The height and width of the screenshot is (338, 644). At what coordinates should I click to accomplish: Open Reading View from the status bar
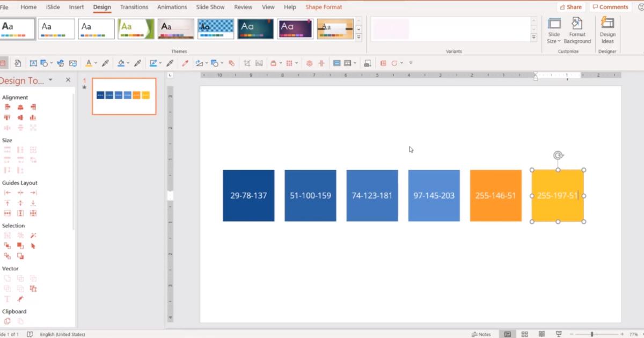click(541, 333)
